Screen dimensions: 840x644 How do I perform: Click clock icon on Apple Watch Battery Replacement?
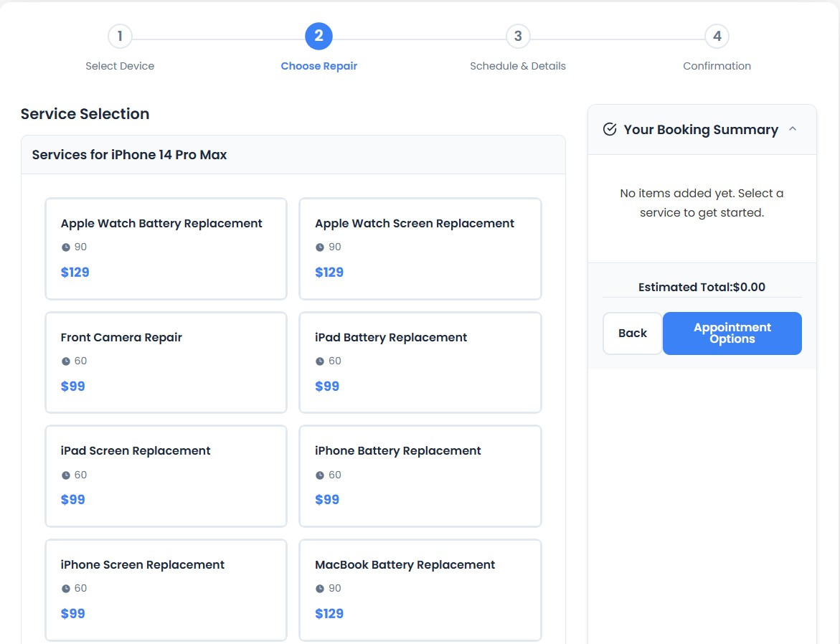tap(65, 247)
